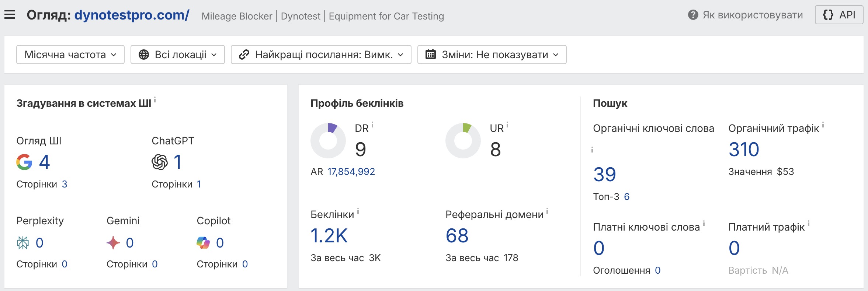Click the API button

(839, 15)
